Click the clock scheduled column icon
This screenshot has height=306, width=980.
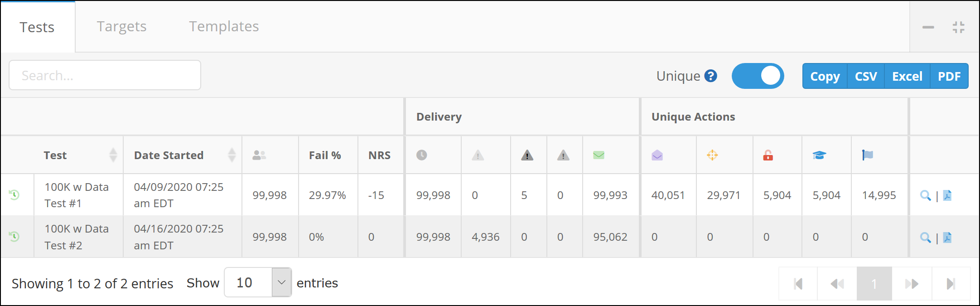(421, 155)
